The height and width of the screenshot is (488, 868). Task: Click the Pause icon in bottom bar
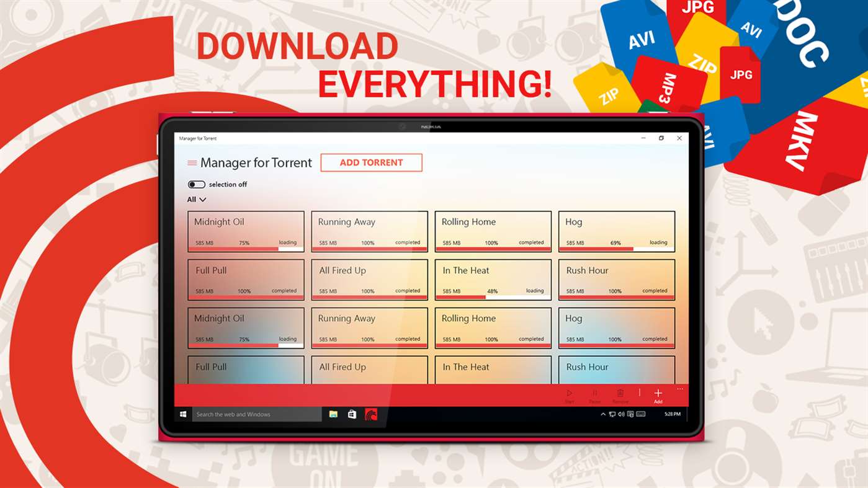pos(594,393)
